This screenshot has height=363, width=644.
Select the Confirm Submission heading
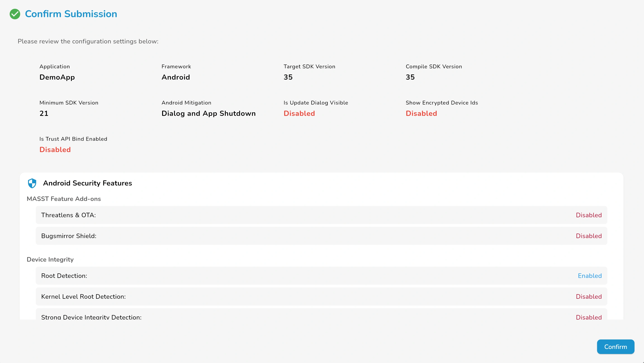(x=71, y=14)
